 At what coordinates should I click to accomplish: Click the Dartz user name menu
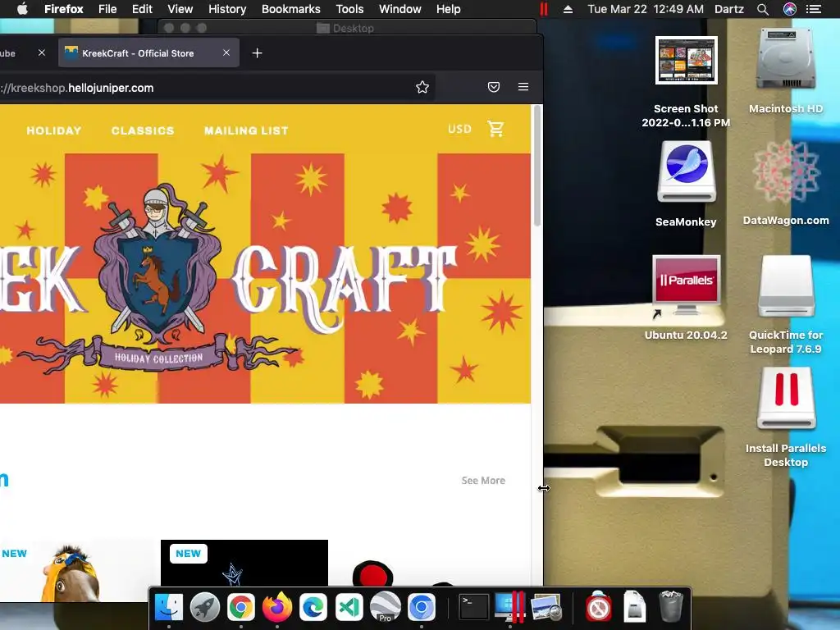(x=729, y=9)
